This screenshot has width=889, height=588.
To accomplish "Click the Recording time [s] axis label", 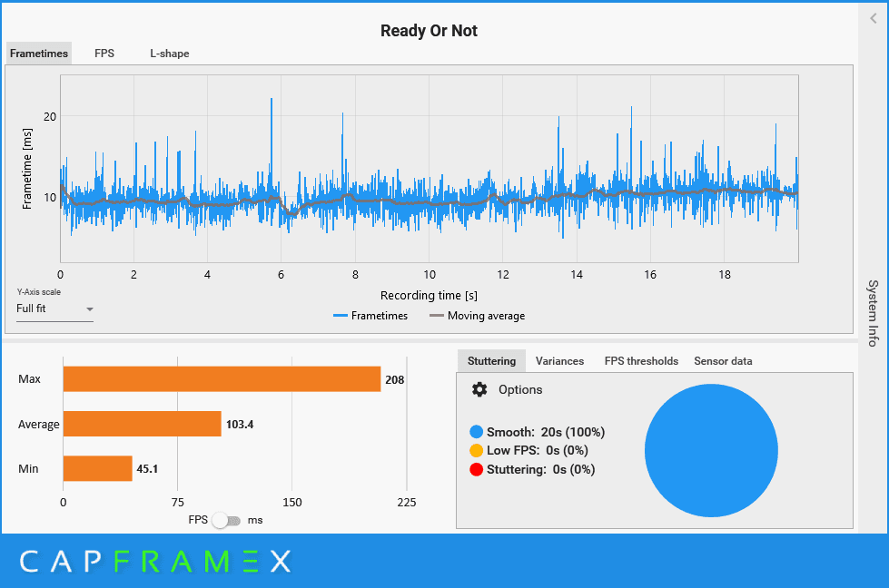I will coord(429,295).
